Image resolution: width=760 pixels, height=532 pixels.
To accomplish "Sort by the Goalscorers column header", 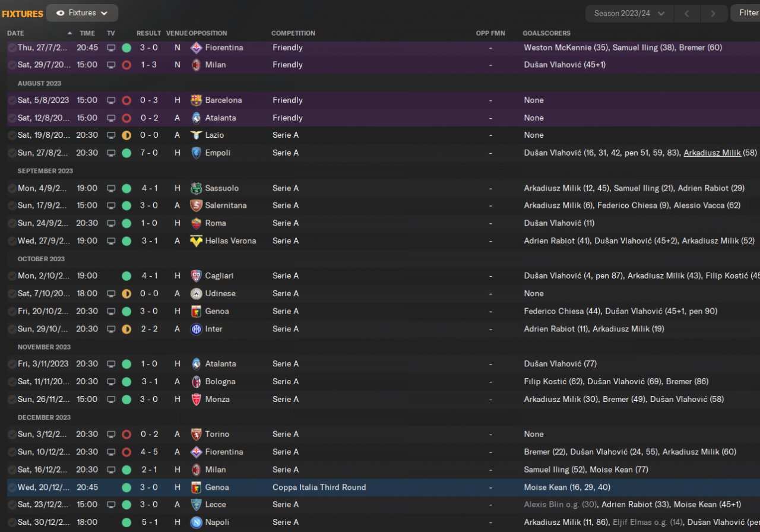I will click(546, 33).
